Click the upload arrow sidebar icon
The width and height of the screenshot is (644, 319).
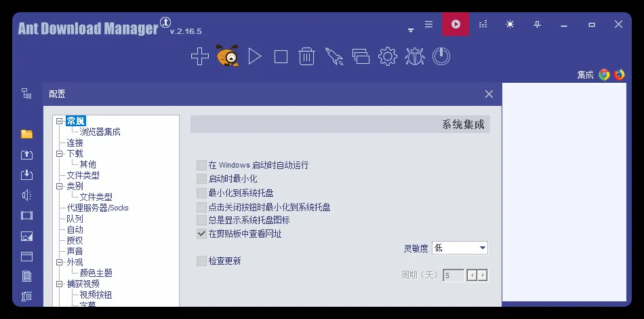click(26, 155)
